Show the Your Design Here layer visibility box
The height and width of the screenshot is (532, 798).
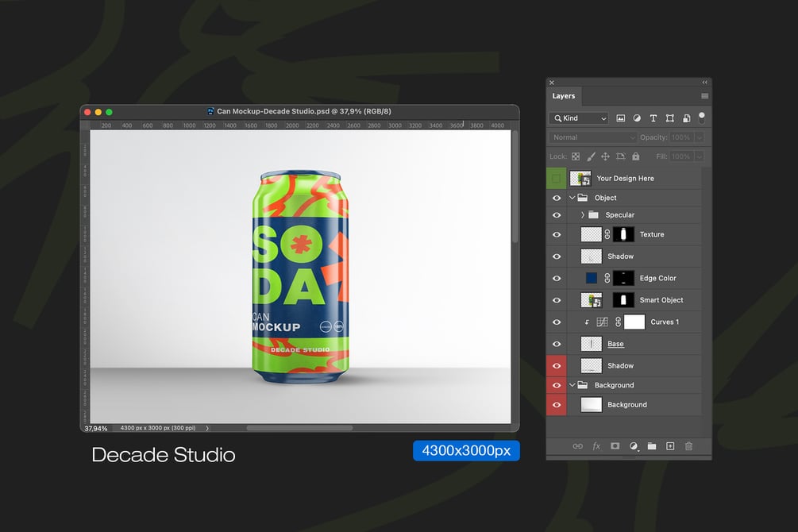(x=557, y=178)
